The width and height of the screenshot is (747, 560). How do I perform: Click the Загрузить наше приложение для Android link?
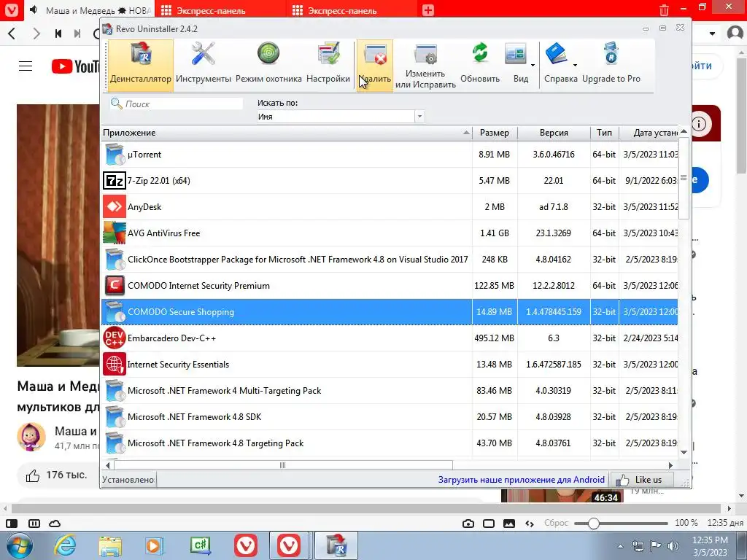521,480
